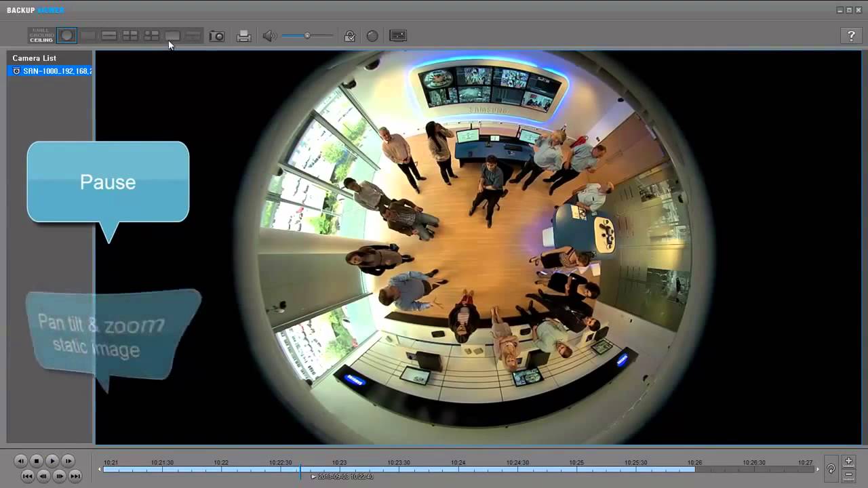Image resolution: width=868 pixels, height=488 pixels.
Task: Click the blue timeline playhead marker
Action: coord(300,472)
